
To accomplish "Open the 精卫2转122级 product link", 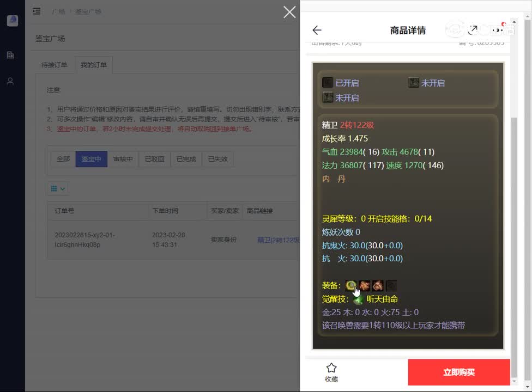I will pos(278,240).
